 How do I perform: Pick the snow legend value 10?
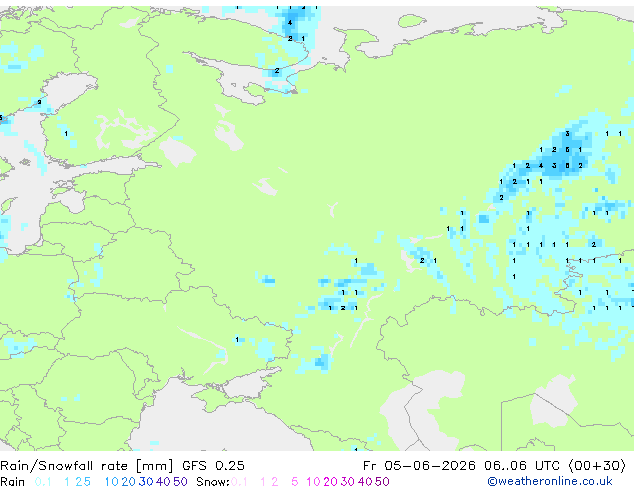pos(313,482)
